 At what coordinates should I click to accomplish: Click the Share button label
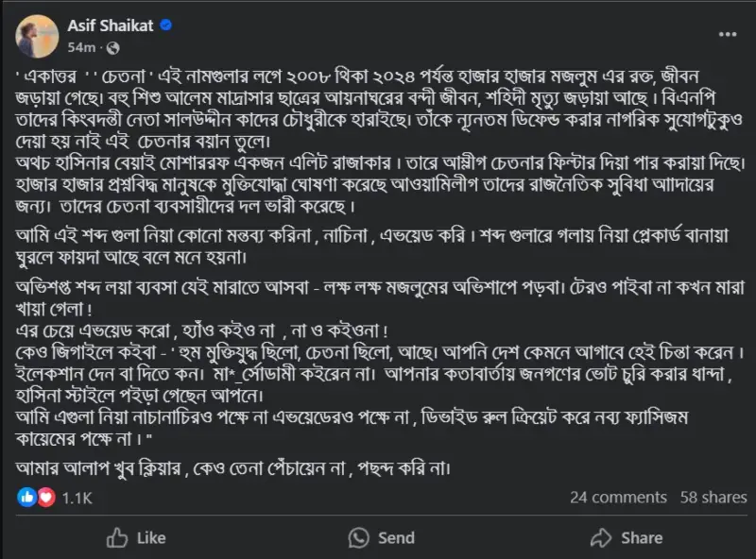(642, 538)
